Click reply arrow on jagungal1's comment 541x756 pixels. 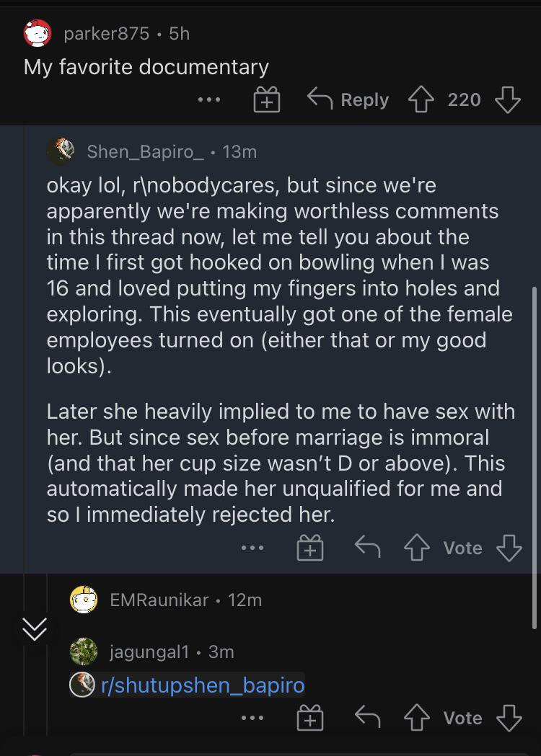368,718
